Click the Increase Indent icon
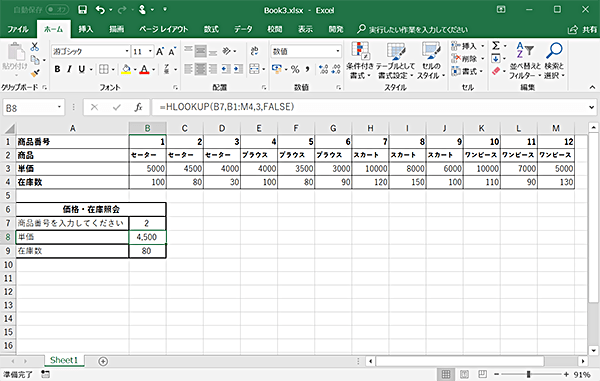Viewport: 600px width, 381px height. point(238,69)
